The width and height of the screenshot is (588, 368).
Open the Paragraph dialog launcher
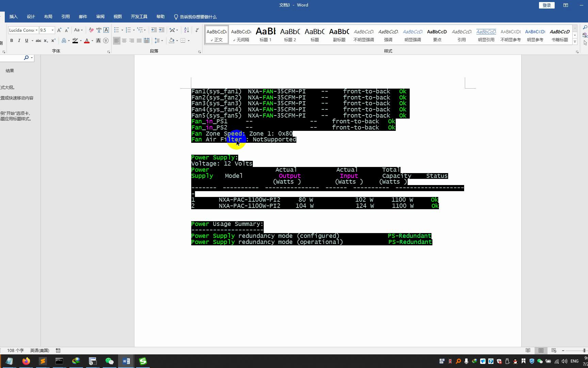click(x=199, y=52)
